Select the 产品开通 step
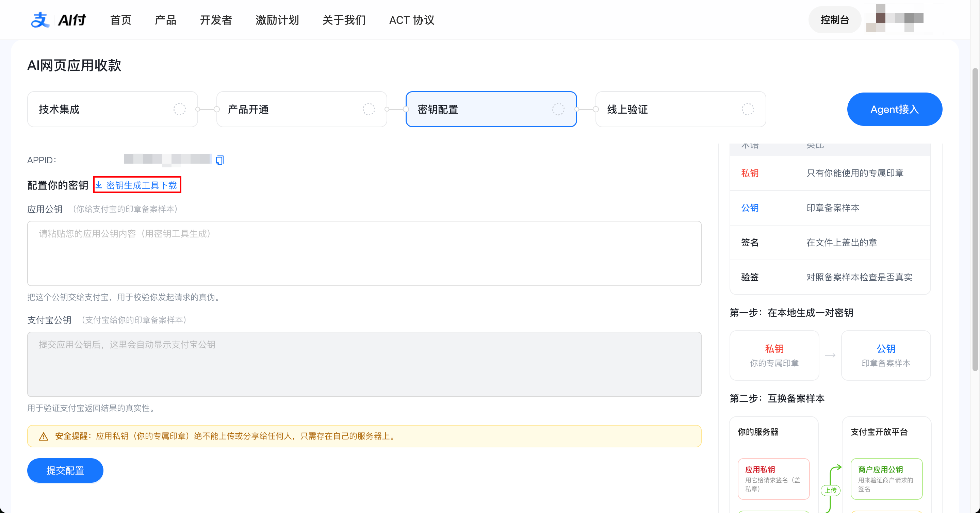This screenshot has width=980, height=513. [x=302, y=110]
